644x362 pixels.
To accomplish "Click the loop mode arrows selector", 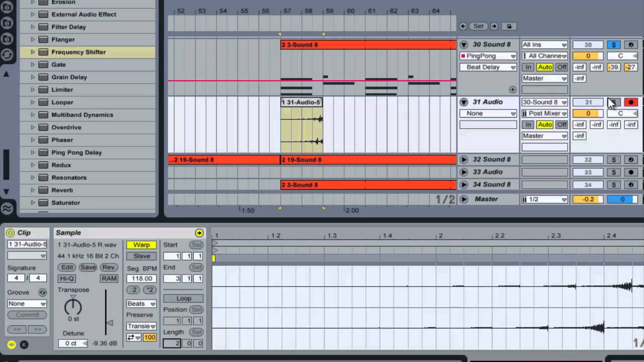I will pyautogui.click(x=134, y=337).
